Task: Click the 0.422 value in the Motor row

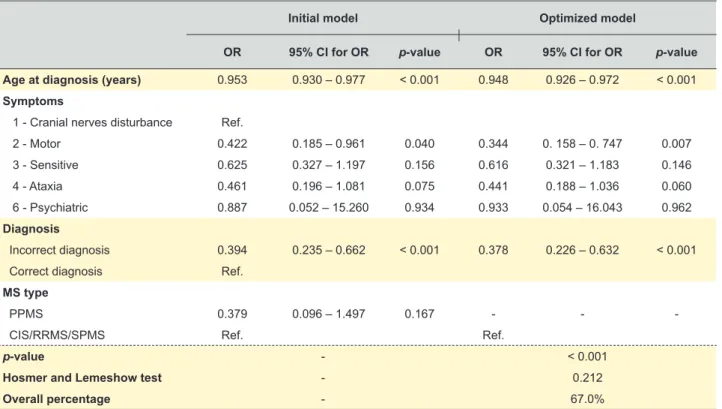Action: (232, 144)
